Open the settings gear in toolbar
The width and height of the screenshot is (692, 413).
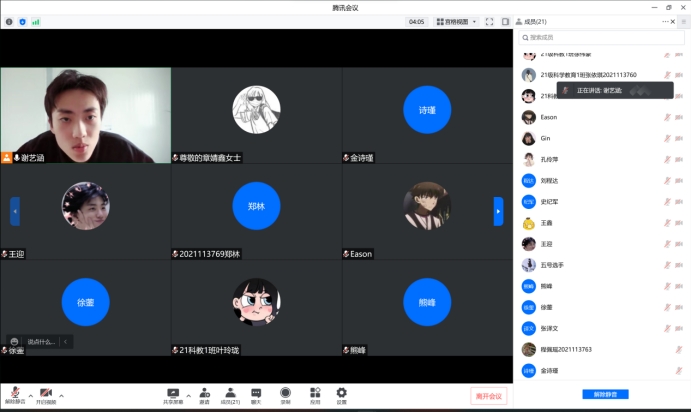pyautogui.click(x=342, y=393)
